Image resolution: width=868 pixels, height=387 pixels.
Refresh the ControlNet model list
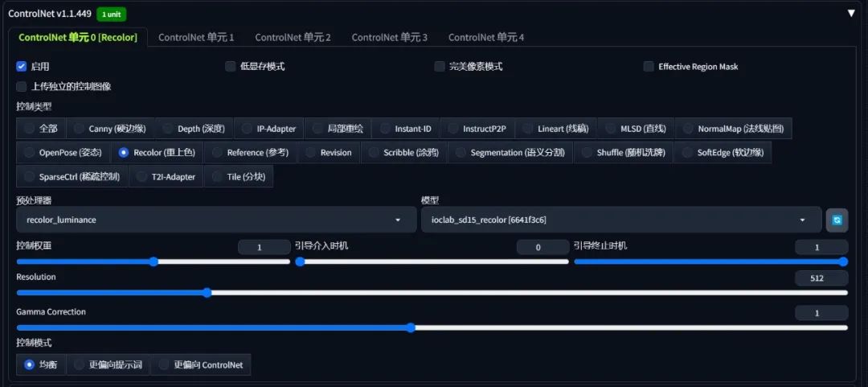coord(837,220)
